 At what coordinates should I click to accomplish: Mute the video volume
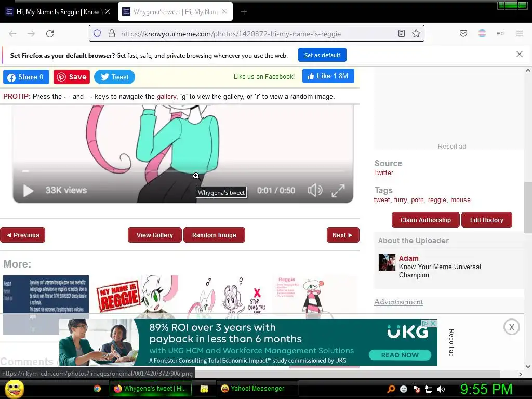pyautogui.click(x=315, y=190)
